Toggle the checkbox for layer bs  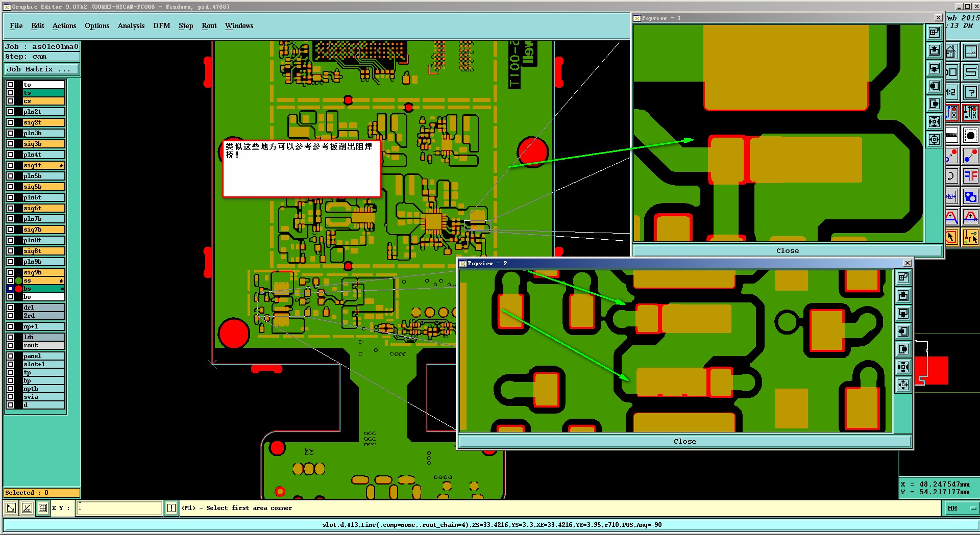coord(10,289)
